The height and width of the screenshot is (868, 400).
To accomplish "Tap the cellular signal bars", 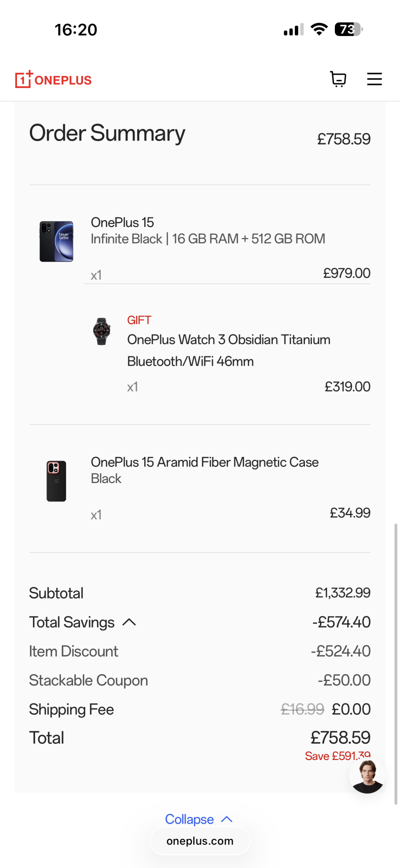I will point(294,30).
